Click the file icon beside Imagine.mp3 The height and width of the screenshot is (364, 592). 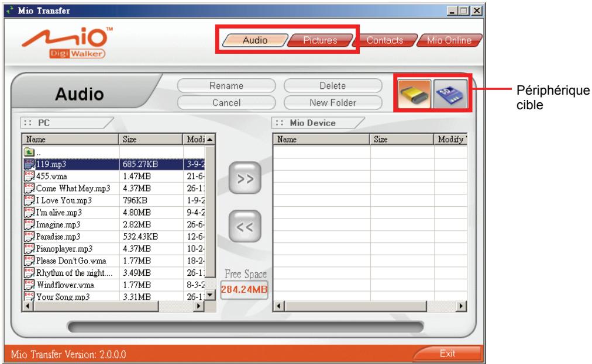coord(29,224)
